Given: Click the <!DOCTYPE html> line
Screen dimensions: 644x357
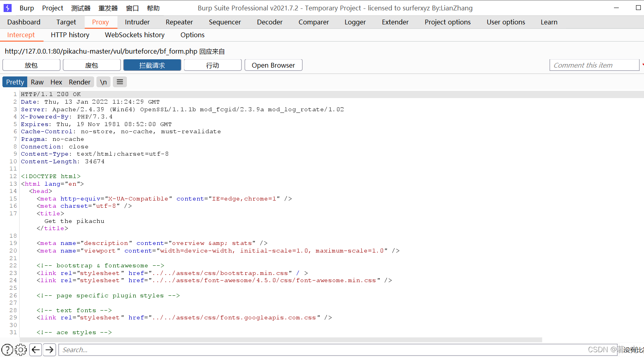Looking at the screenshot, I should click(51, 176).
